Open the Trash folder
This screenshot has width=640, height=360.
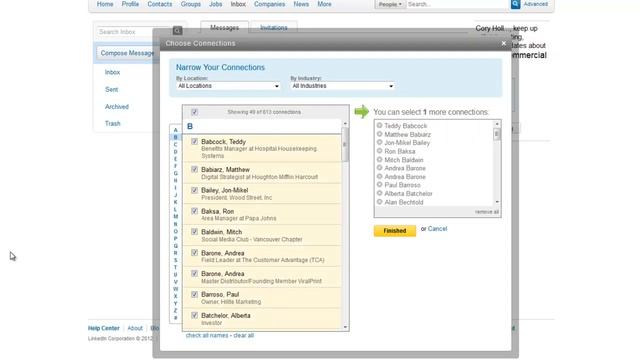tap(113, 123)
